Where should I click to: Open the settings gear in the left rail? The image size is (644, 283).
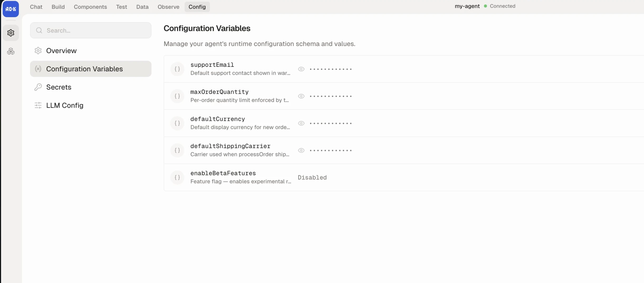coord(11,32)
